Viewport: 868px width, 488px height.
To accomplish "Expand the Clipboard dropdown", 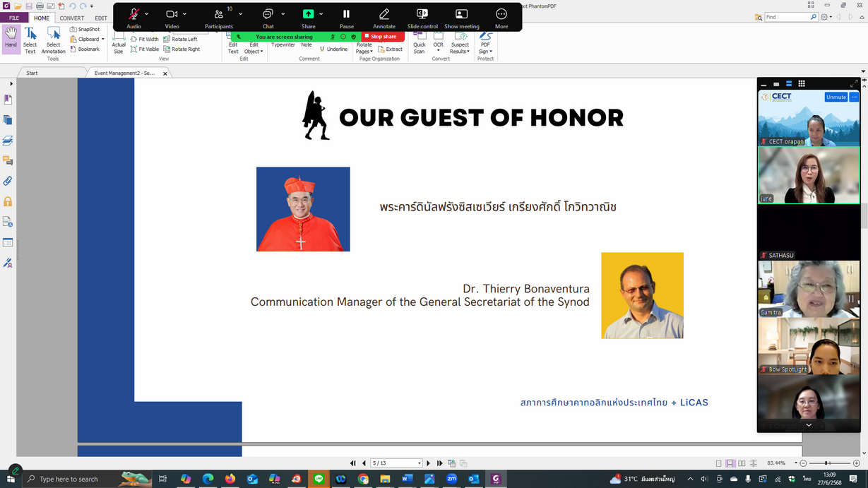I will pos(103,40).
